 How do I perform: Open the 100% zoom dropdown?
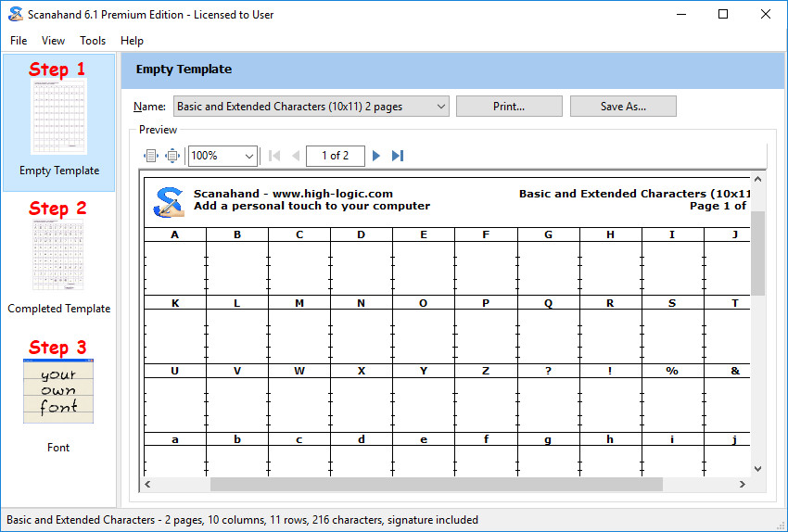pyautogui.click(x=222, y=156)
